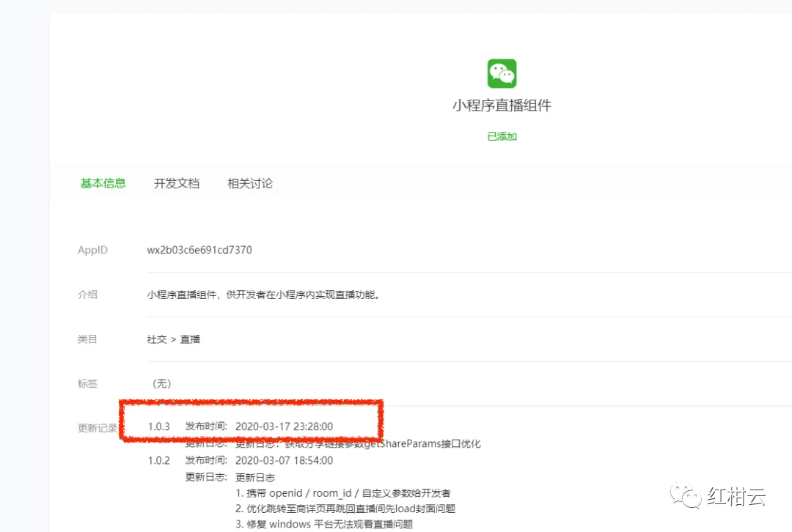Screen dimensions: 792x532
Task: Switch to the 相关讨论 tab
Action: pyautogui.click(x=250, y=183)
